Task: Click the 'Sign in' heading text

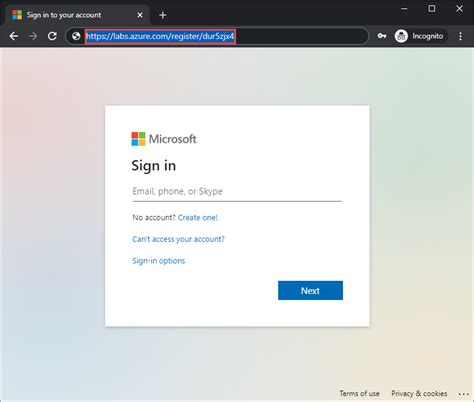Action: coord(154,166)
